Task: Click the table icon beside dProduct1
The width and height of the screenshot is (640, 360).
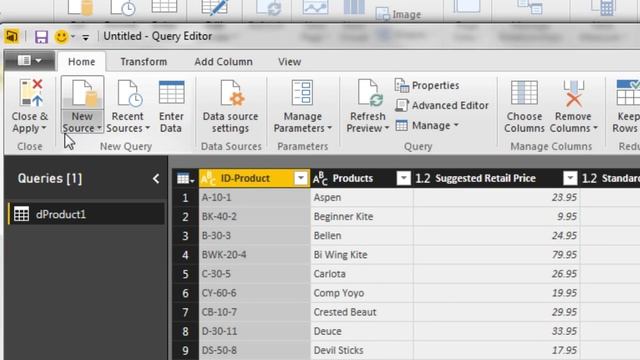Action: pos(21,214)
